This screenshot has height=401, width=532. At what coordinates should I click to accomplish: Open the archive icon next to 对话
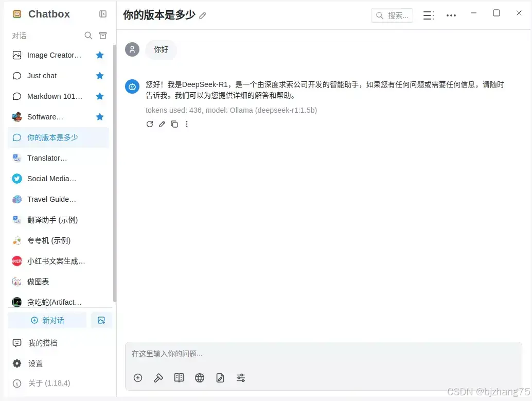point(103,36)
